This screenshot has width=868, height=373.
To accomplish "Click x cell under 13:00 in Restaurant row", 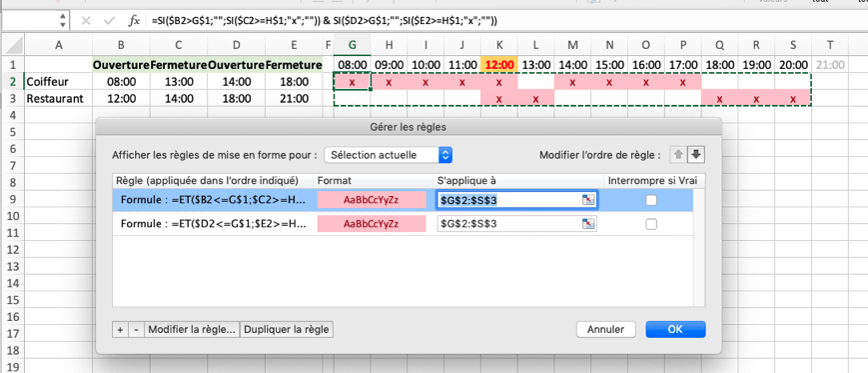I will [535, 99].
